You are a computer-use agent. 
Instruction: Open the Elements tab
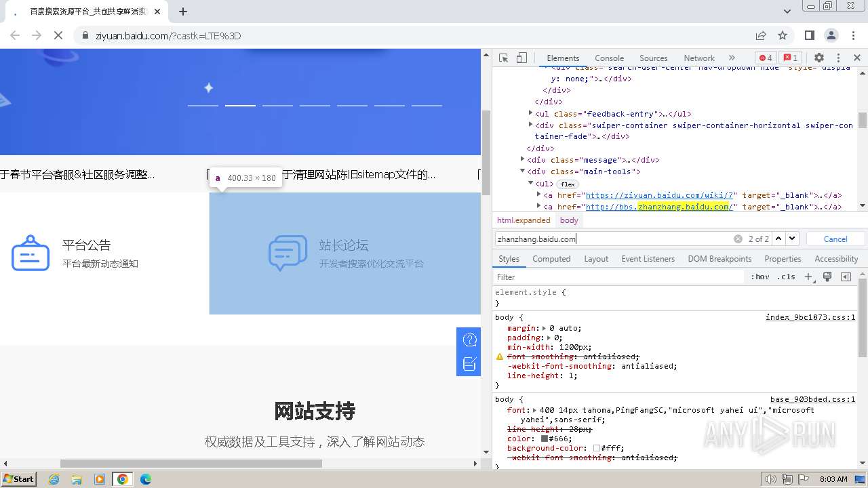coord(563,58)
